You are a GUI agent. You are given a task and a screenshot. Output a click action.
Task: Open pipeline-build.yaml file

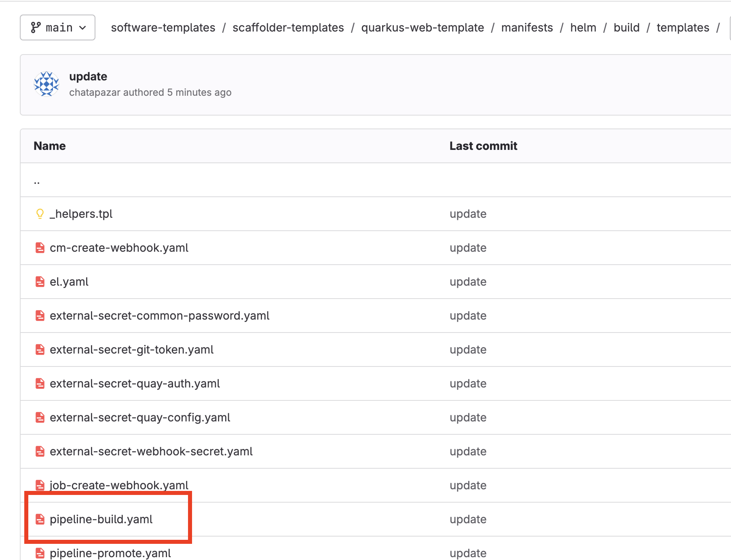(x=101, y=519)
